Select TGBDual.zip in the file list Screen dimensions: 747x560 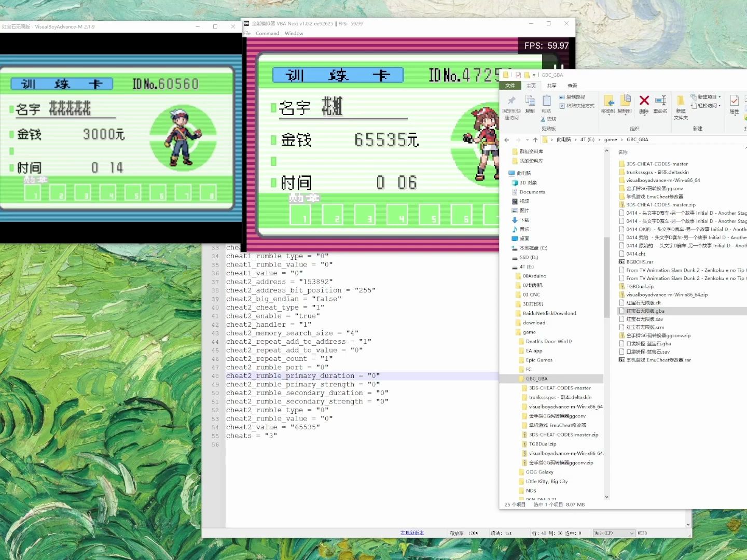pos(636,286)
